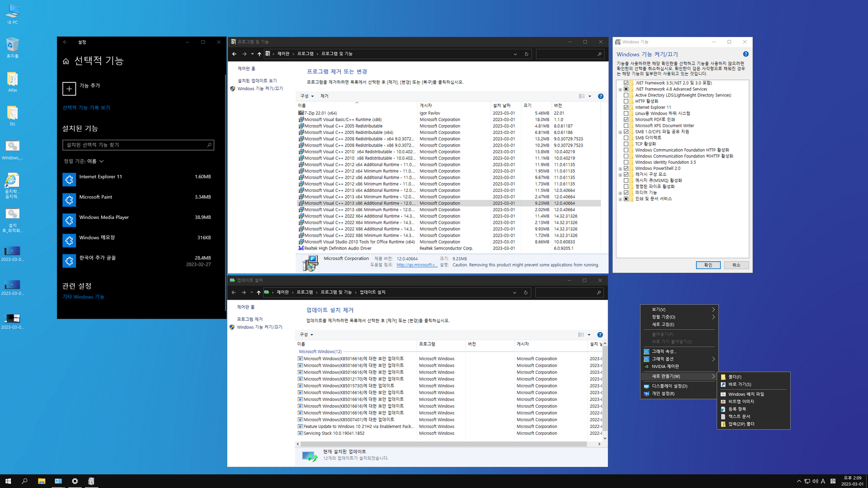Click the up arrow in 업데이트 설치 navigation bar

tap(259, 292)
